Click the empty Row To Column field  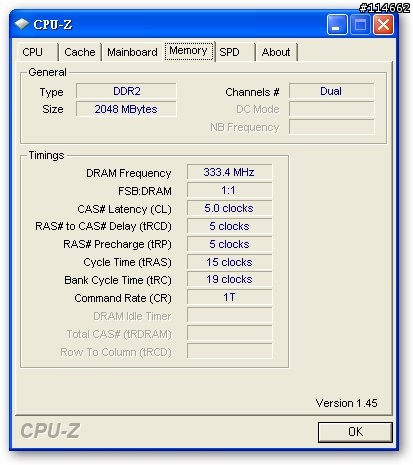229,351
